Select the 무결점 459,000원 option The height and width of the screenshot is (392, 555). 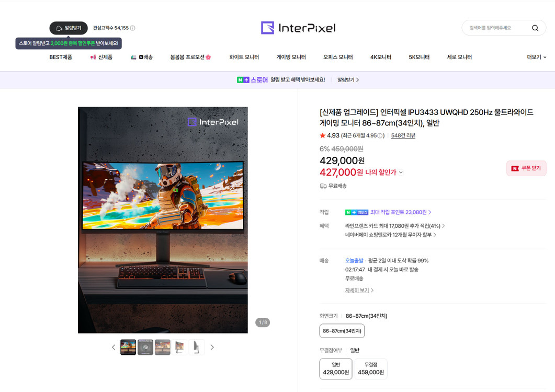pos(370,368)
